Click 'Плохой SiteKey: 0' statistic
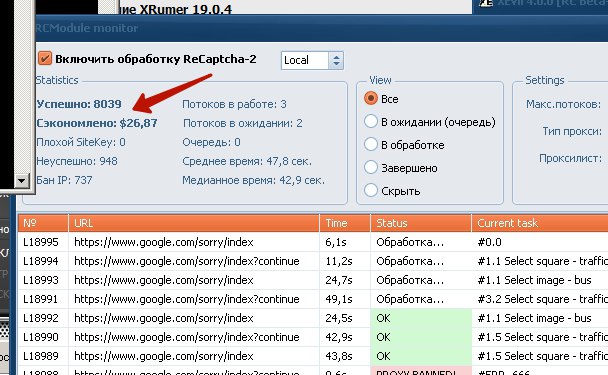 81,142
